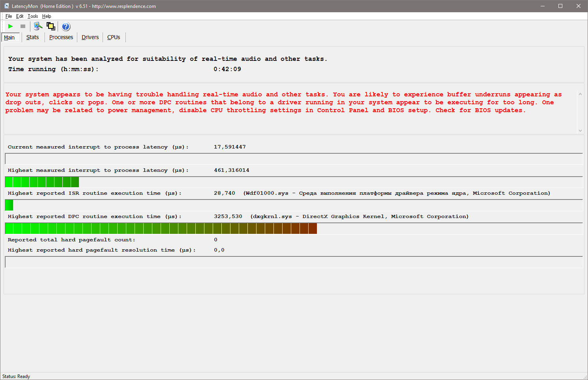Viewport: 588px width, 380px height.
Task: Click the LatencyMon title bar app icon
Action: click(x=6, y=6)
